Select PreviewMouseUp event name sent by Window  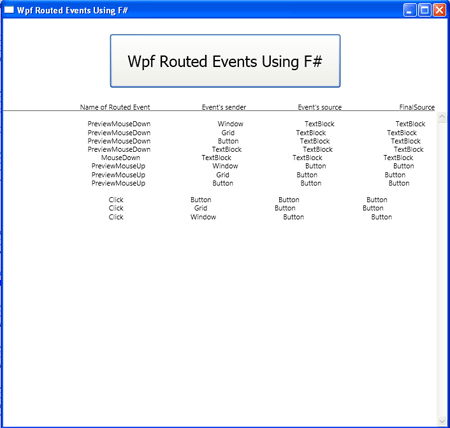(x=118, y=166)
